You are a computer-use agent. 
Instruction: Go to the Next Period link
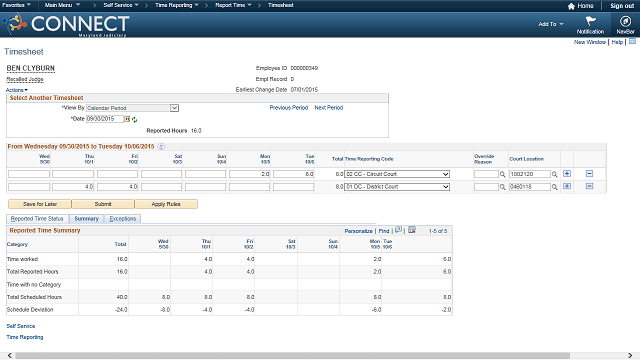329,108
